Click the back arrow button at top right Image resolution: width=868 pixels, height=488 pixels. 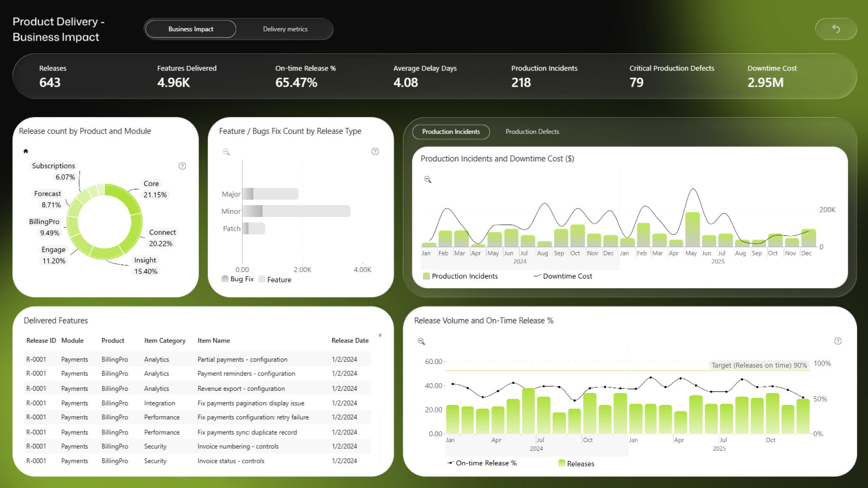[835, 29]
